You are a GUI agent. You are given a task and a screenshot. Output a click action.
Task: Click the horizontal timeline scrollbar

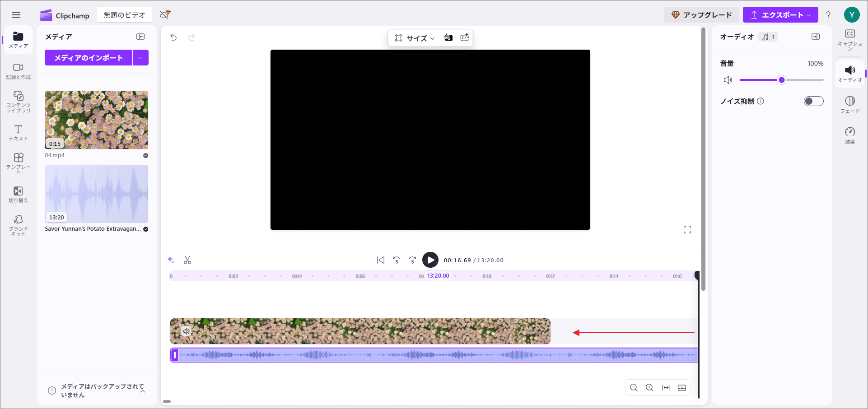pos(167,401)
